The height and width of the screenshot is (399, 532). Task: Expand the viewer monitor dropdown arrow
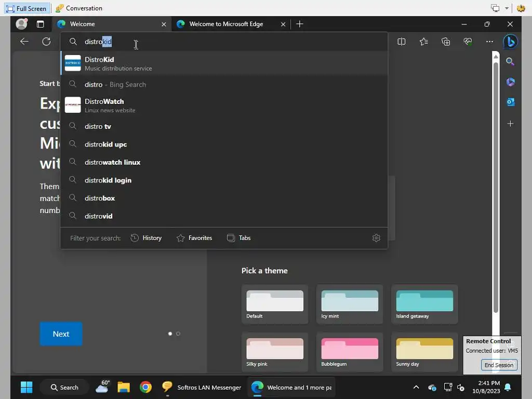[507, 8]
